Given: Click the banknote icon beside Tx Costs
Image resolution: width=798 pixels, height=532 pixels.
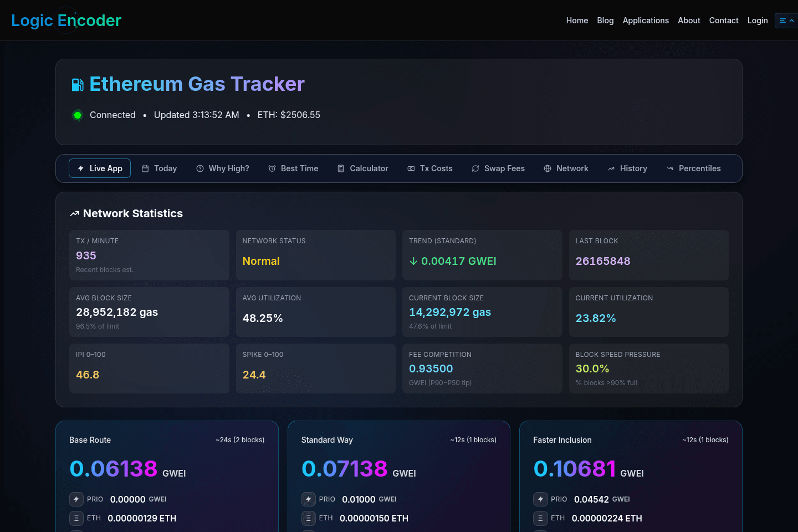Looking at the screenshot, I should coord(411,168).
